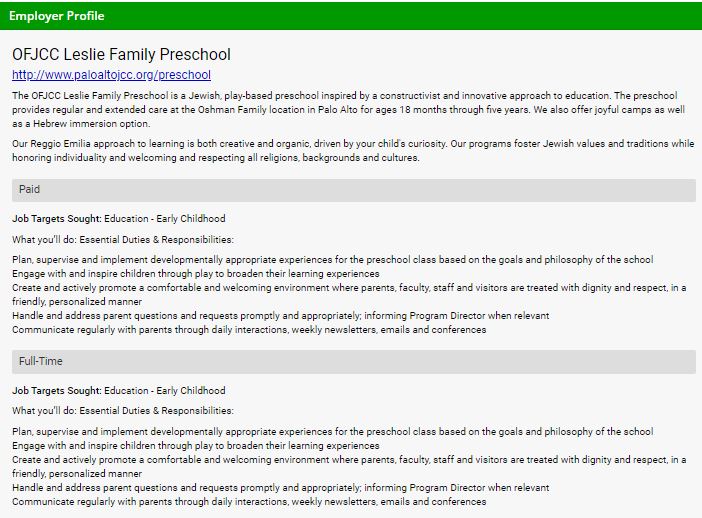Click "Job Targets Sought" label under Paid
The width and height of the screenshot is (702, 518).
(x=57, y=218)
